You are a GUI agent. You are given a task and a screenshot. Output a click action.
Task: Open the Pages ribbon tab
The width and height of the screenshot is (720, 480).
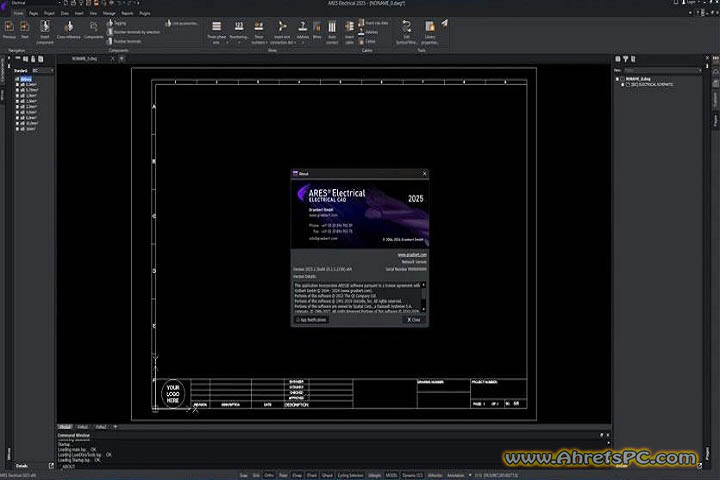33,13
